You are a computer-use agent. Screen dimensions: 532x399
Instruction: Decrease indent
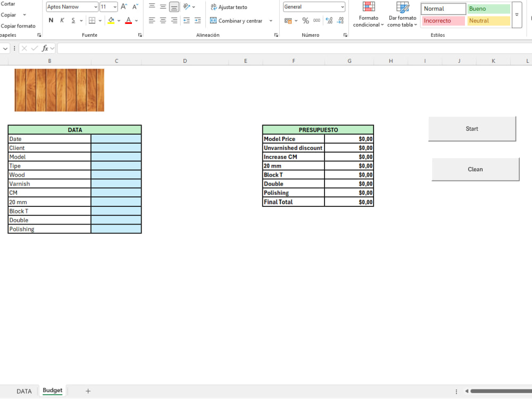tap(187, 20)
